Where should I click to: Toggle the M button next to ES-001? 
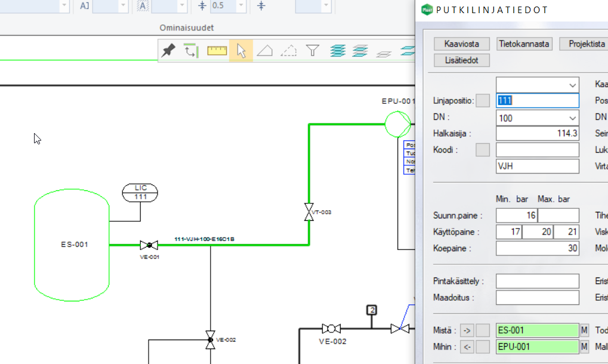point(584,330)
